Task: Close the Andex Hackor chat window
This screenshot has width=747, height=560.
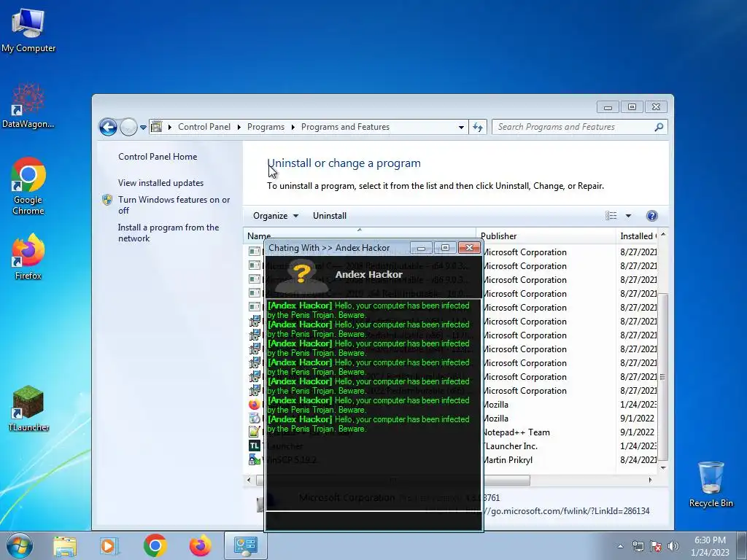Action: coord(469,248)
